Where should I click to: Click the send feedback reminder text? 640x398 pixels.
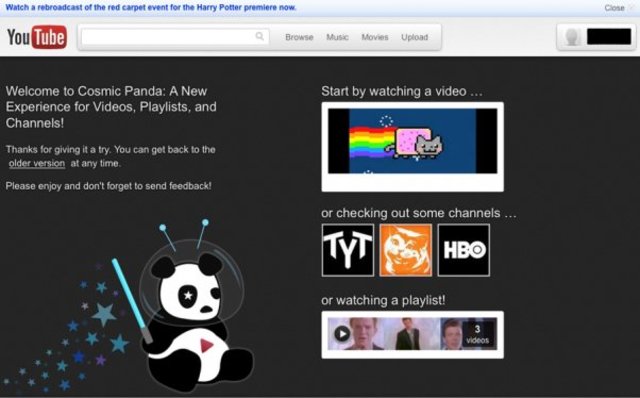click(x=109, y=186)
